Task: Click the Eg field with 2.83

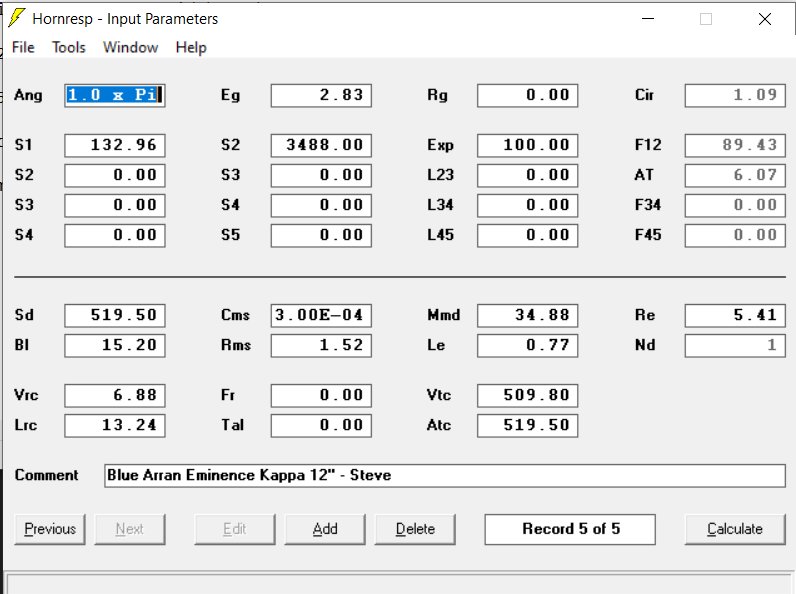Action: coord(321,95)
